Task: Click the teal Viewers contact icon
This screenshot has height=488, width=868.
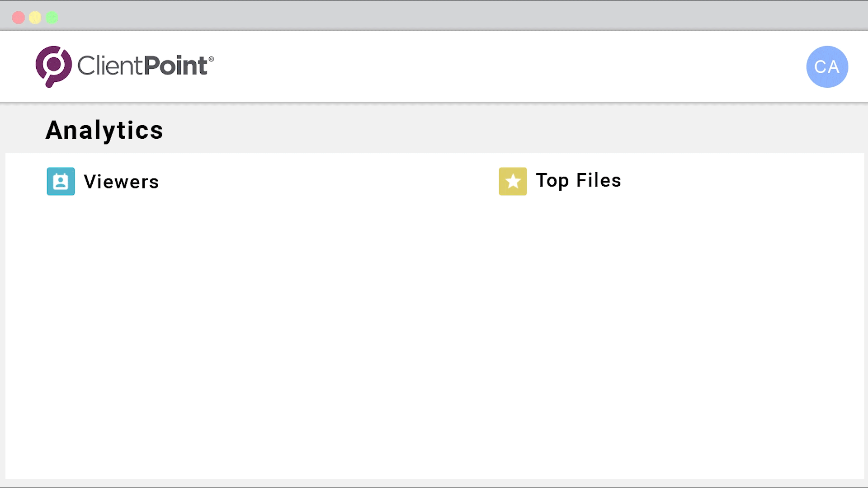Action: point(61,182)
